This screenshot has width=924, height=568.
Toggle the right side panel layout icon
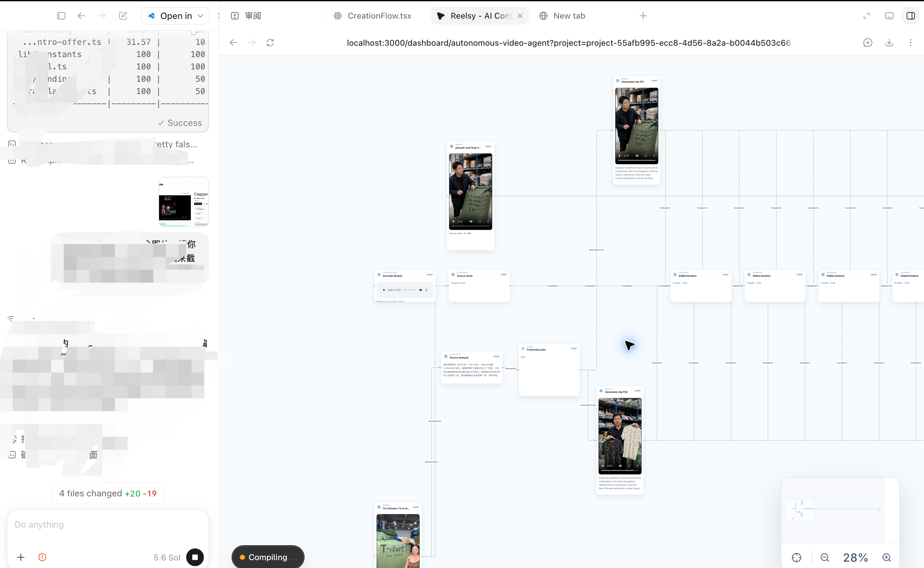tap(911, 16)
